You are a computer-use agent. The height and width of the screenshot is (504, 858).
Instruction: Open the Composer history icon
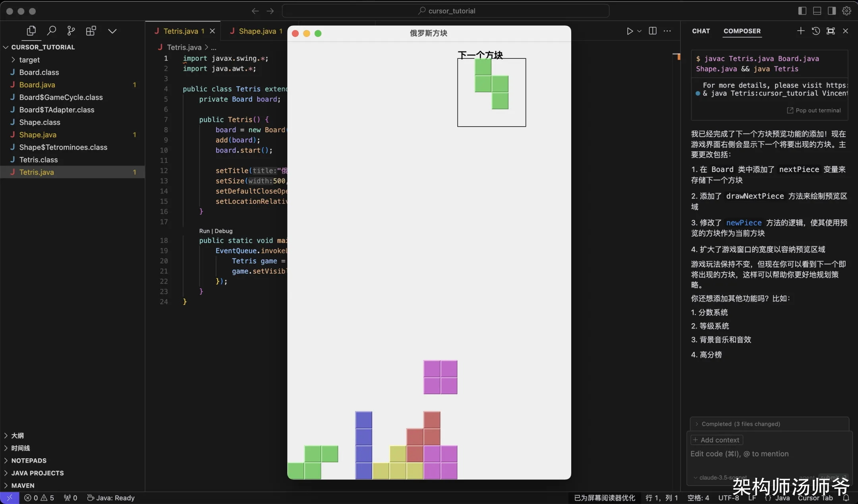(815, 31)
